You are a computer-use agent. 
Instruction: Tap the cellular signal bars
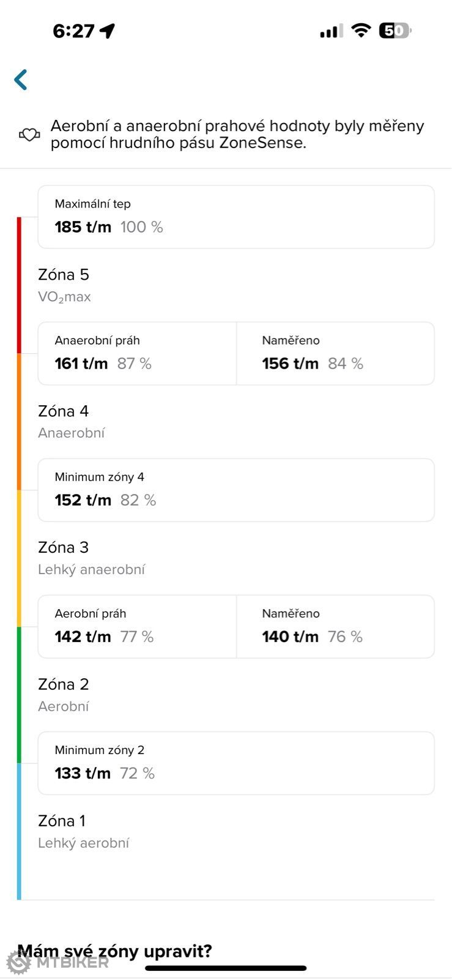332,31
